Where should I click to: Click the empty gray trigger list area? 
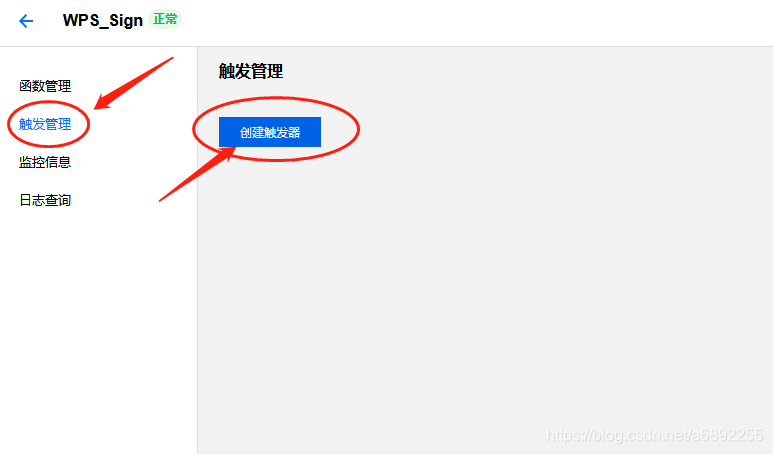pyautogui.click(x=485, y=296)
